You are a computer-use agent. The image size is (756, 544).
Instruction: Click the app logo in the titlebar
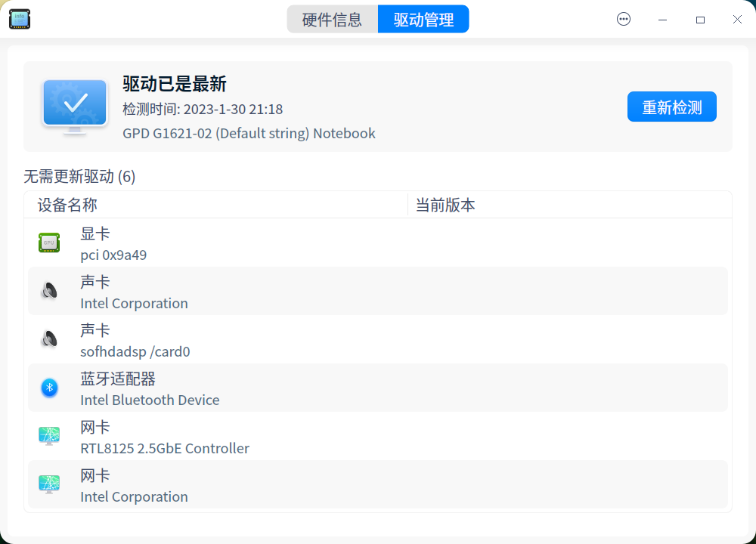point(19,19)
